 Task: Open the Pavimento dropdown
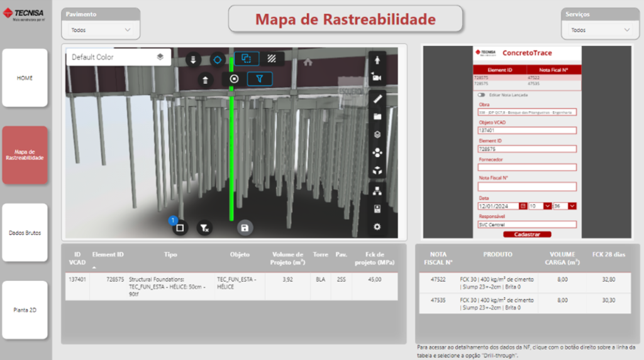(101, 30)
